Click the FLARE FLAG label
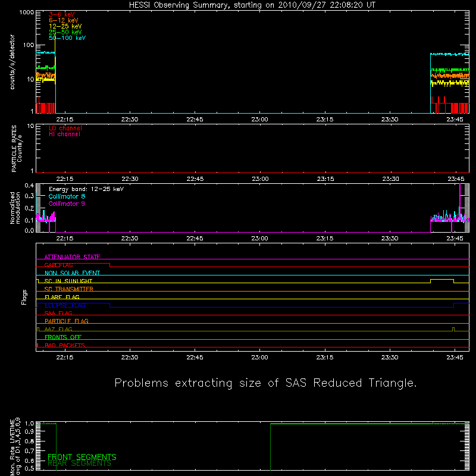 62,297
